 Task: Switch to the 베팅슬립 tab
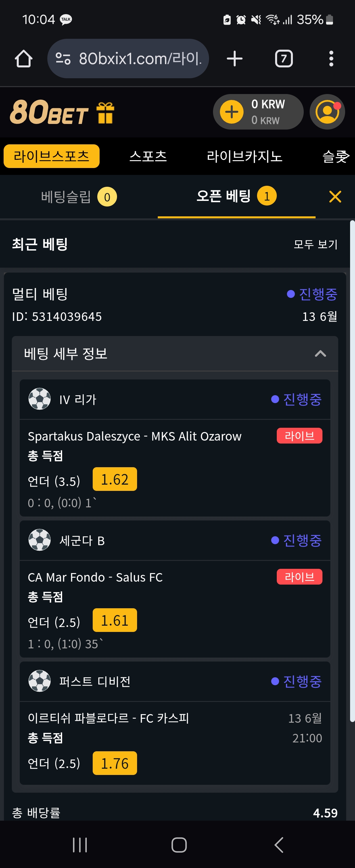pyautogui.click(x=79, y=197)
